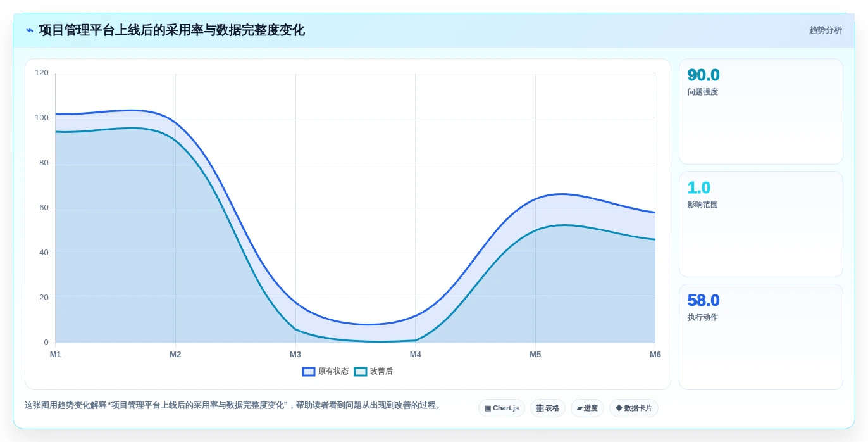Click the M4 x-axis label
The image size is (868, 442).
click(x=416, y=355)
